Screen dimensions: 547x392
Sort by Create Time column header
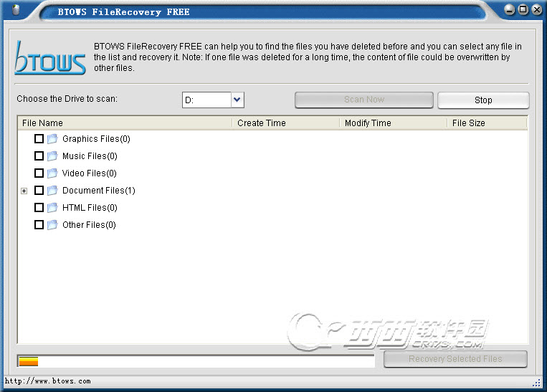point(286,123)
